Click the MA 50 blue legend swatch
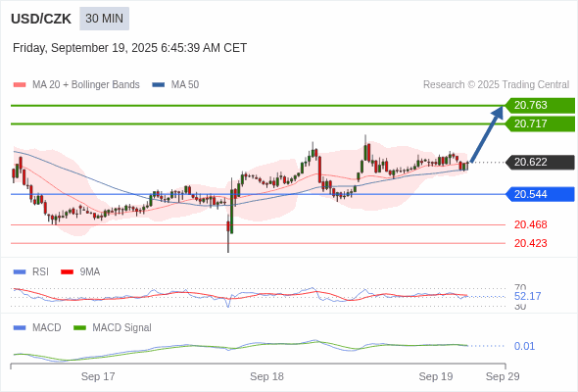This screenshot has width=578, height=392. [x=159, y=85]
